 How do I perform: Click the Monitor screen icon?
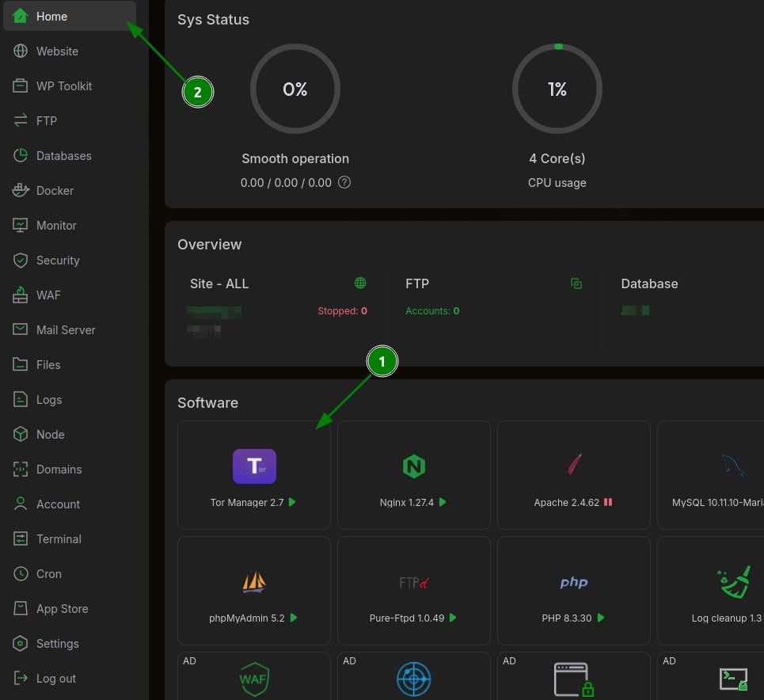[20, 225]
